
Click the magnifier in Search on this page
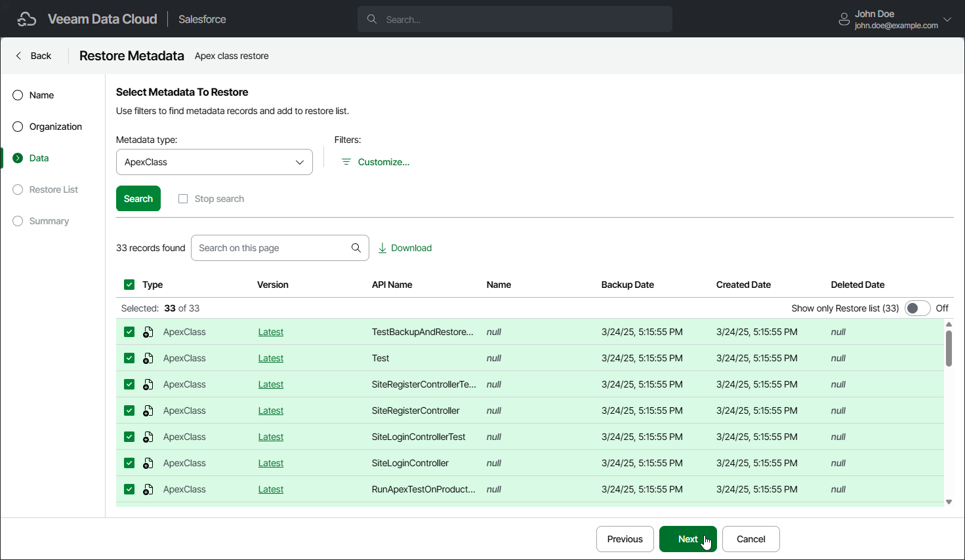click(356, 248)
